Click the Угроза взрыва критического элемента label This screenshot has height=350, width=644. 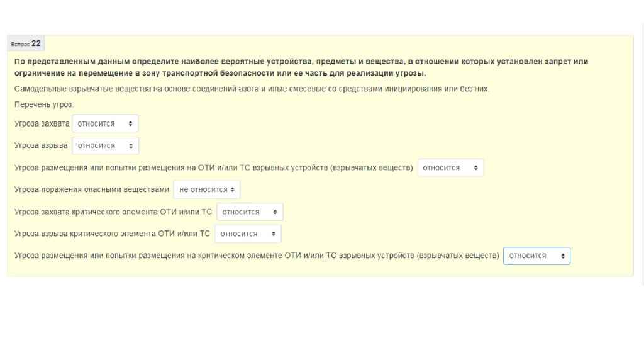tap(112, 234)
